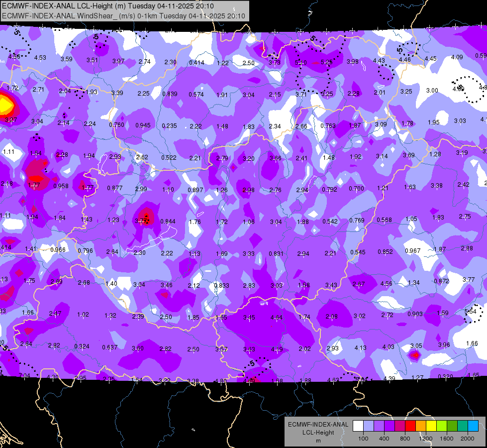Click the legend tick label 800
The image size is (487, 448).
point(405,439)
